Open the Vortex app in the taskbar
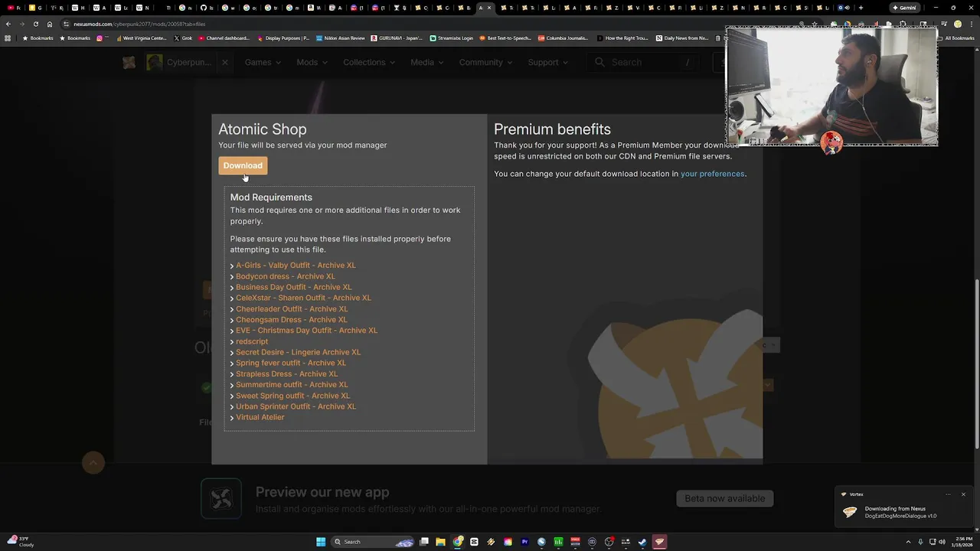The image size is (980, 551). 659,542
